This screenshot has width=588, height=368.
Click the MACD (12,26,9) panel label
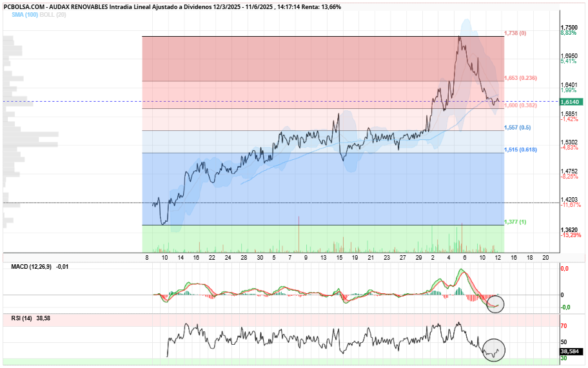pyautogui.click(x=31, y=267)
